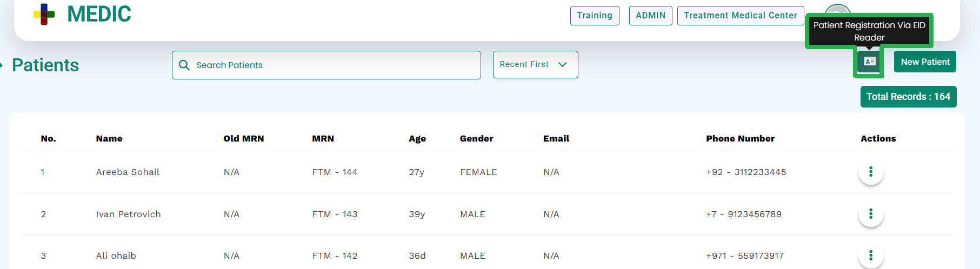The width and height of the screenshot is (980, 269).
Task: Focus the Search Patients field
Action: tap(326, 65)
